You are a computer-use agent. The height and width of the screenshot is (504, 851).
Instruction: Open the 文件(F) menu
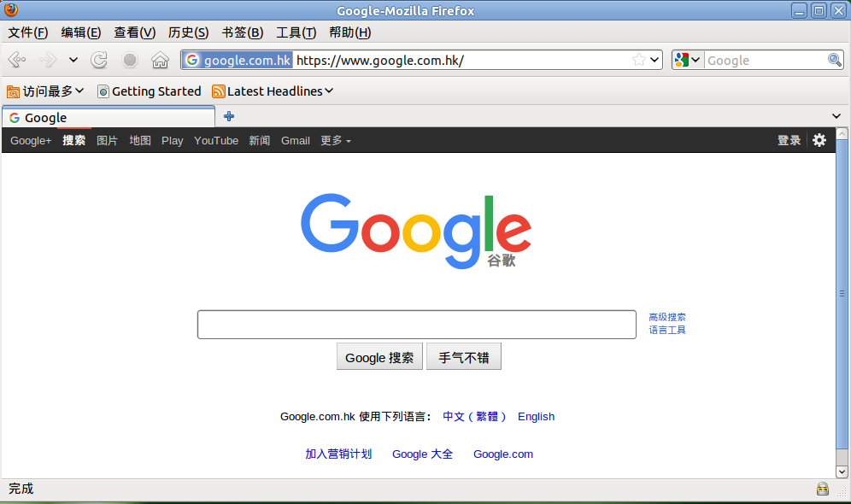28,32
